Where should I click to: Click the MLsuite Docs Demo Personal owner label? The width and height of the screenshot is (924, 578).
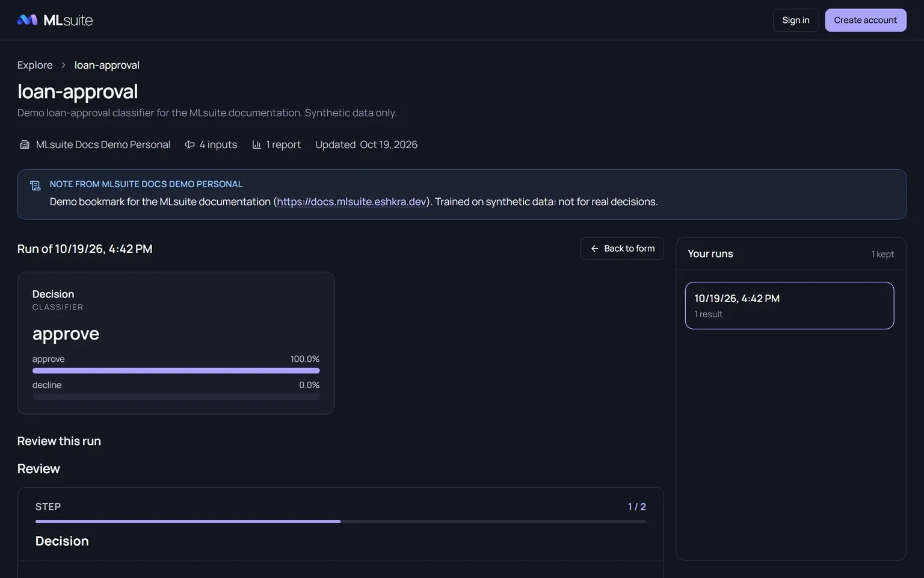point(103,144)
